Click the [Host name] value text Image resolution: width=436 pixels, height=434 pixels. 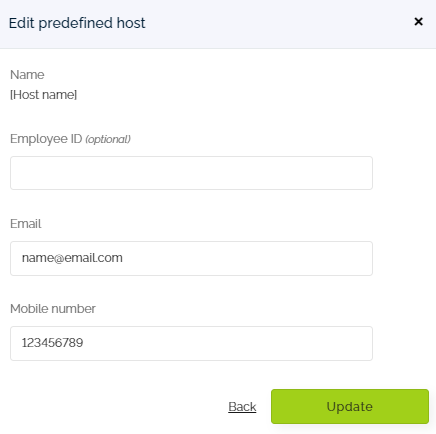pyautogui.click(x=44, y=95)
